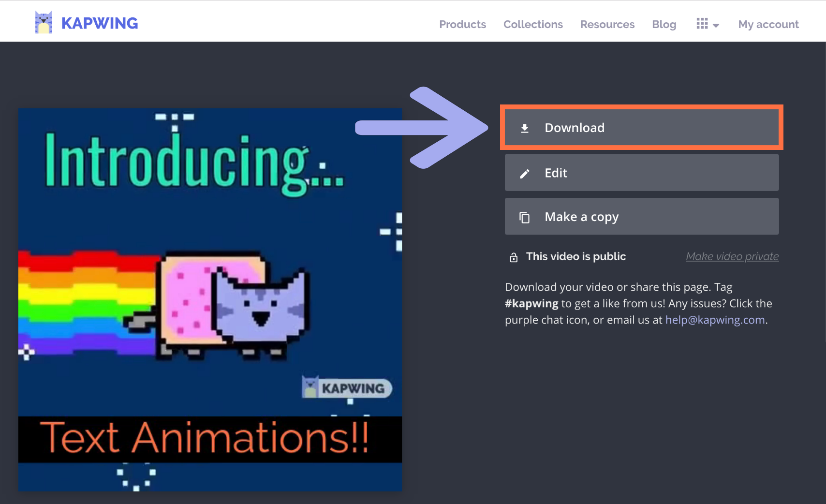826x504 pixels.
Task: Click the lock icon beside video visibility
Action: [x=514, y=257]
